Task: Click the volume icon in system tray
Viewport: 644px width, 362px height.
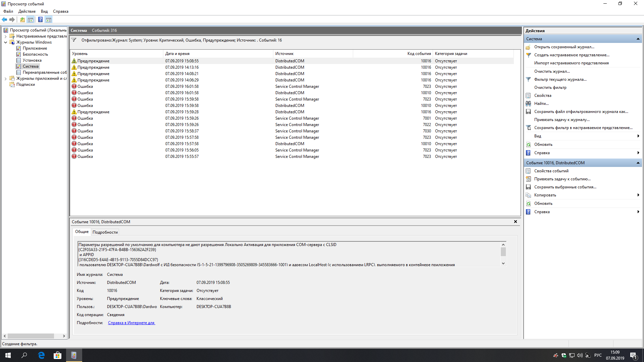Action: (x=580, y=355)
